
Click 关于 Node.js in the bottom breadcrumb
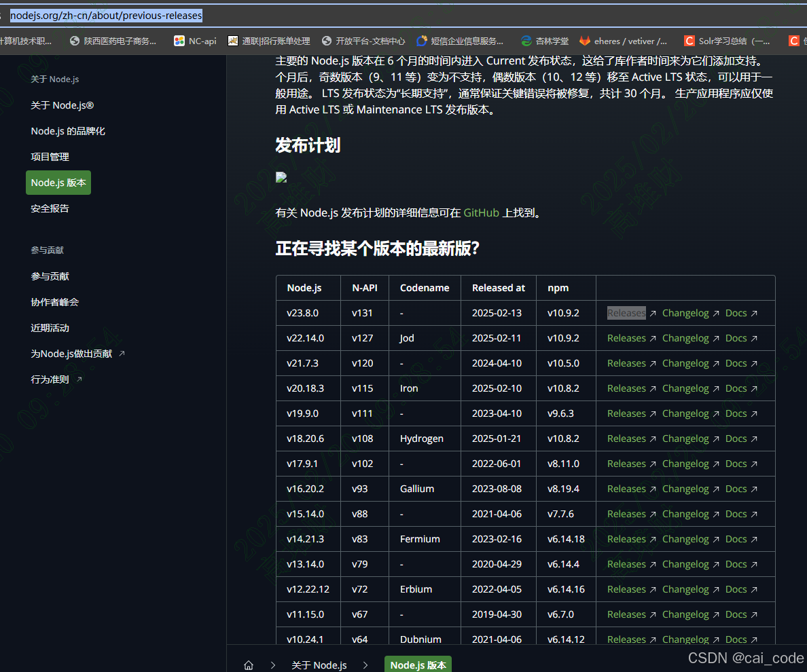319,665
